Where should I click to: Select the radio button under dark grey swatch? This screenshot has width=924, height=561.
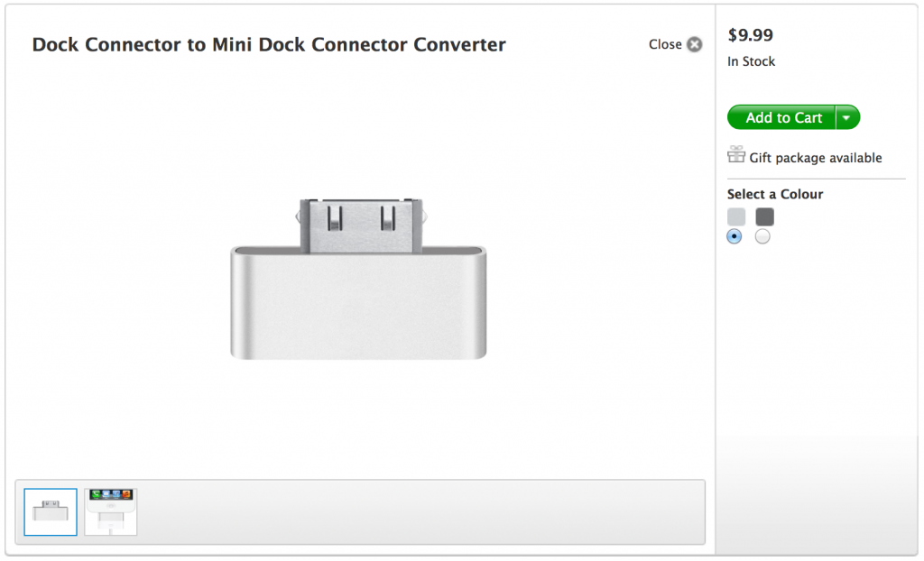762,236
